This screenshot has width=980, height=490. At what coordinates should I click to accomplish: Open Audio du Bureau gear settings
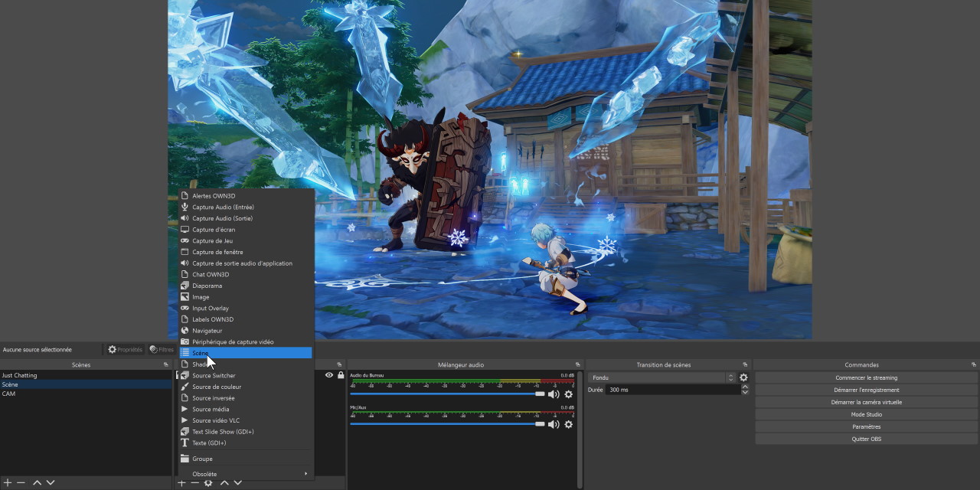[568, 394]
